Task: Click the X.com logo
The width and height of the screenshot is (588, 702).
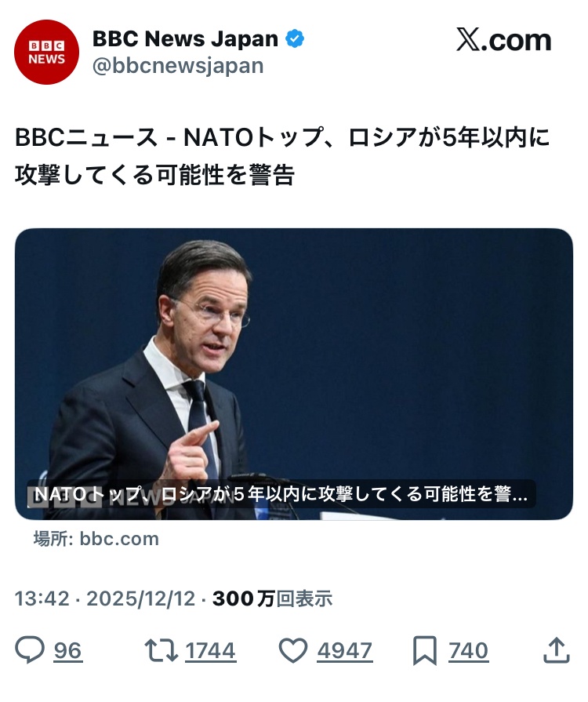Action: coord(503,41)
